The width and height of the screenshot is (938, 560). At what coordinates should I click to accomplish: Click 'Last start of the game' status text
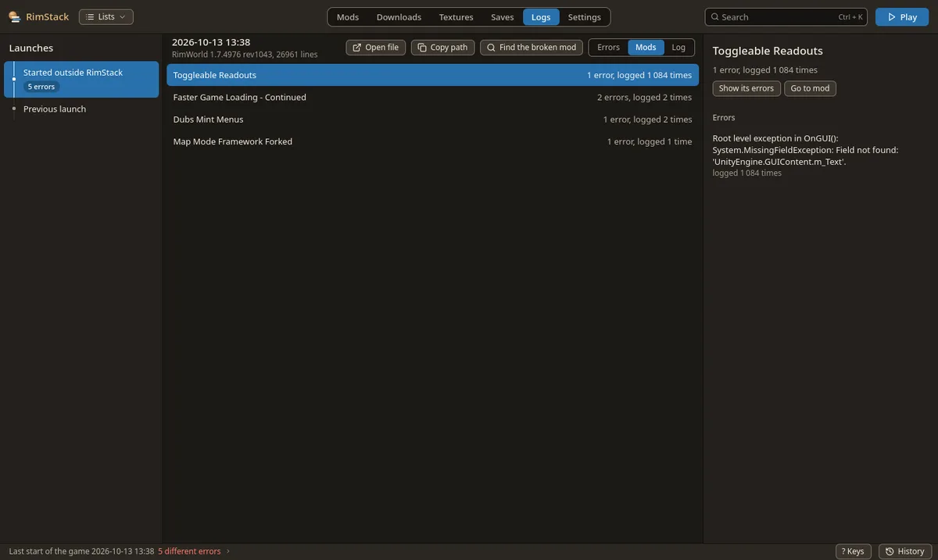[x=81, y=551]
